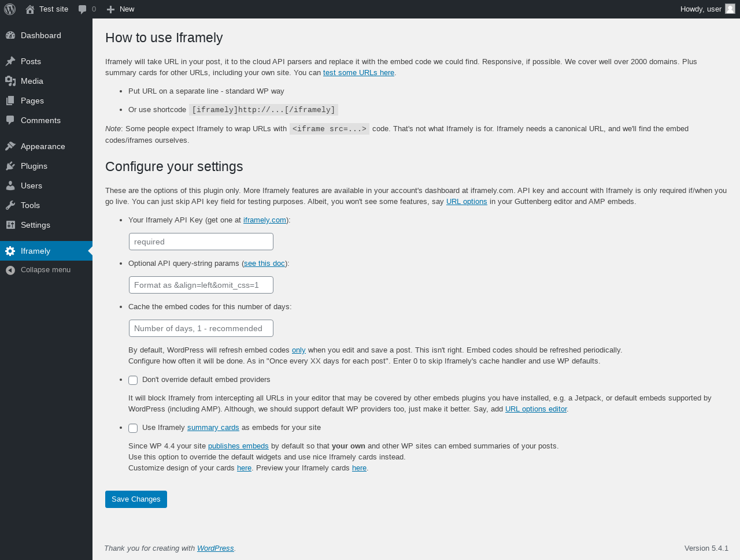Image resolution: width=740 pixels, height=560 pixels.
Task: Click the Appearance brush icon
Action: [x=10, y=146]
